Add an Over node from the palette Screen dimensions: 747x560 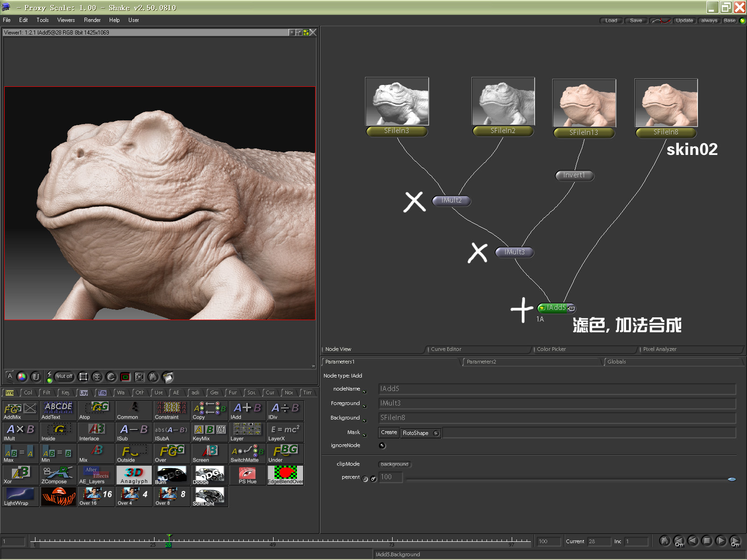coord(172,454)
